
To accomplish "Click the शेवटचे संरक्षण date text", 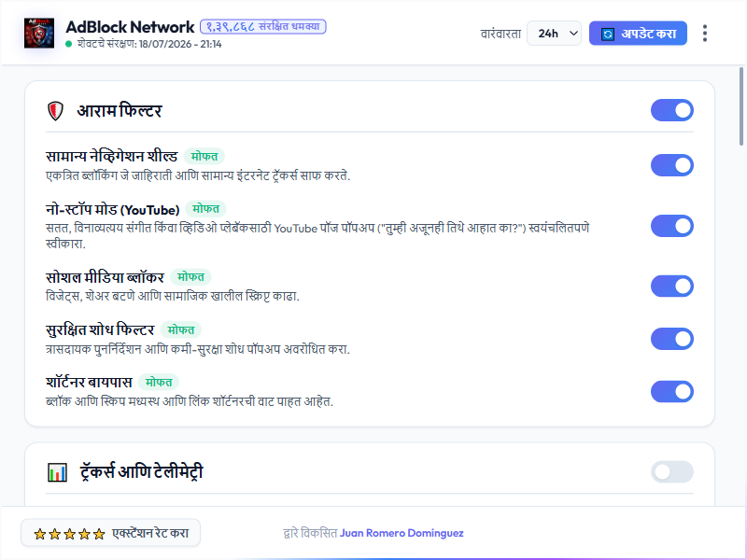I will point(149,44).
